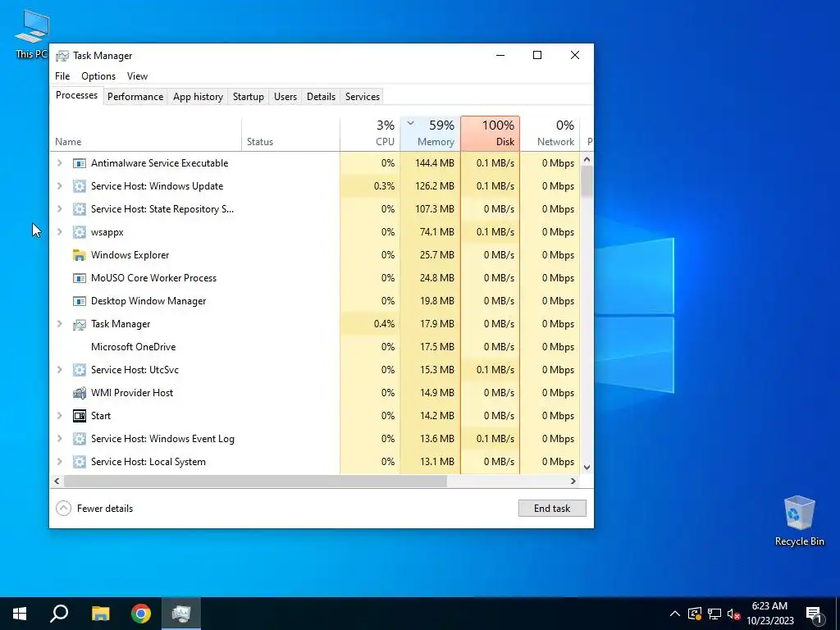
Task: Open taskbar Search magnifier
Action: click(x=59, y=614)
